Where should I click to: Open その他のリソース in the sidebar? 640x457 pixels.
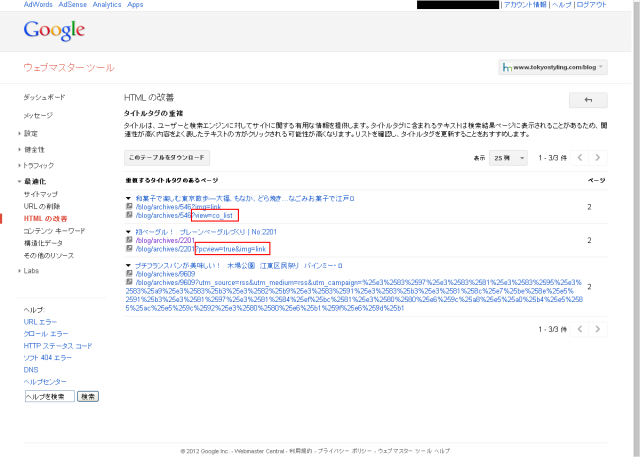tap(49, 256)
